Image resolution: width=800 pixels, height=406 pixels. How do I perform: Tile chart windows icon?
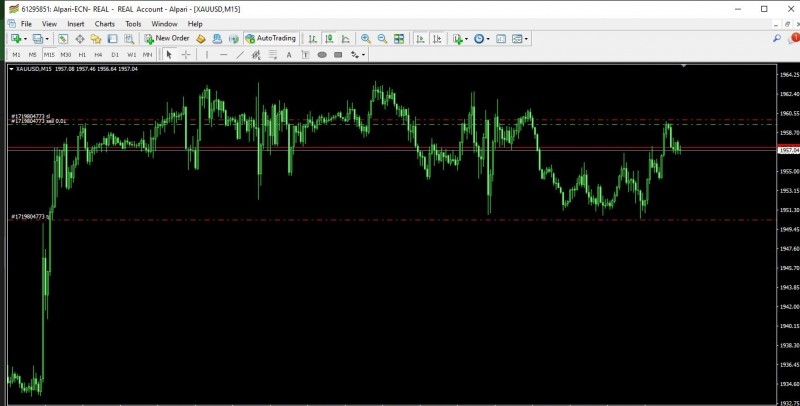(x=399, y=39)
